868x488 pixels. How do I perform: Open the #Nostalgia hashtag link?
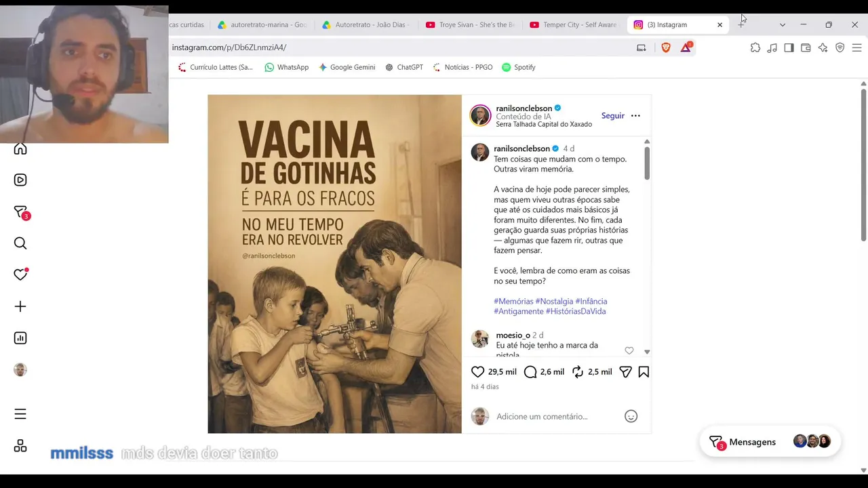coord(554,301)
